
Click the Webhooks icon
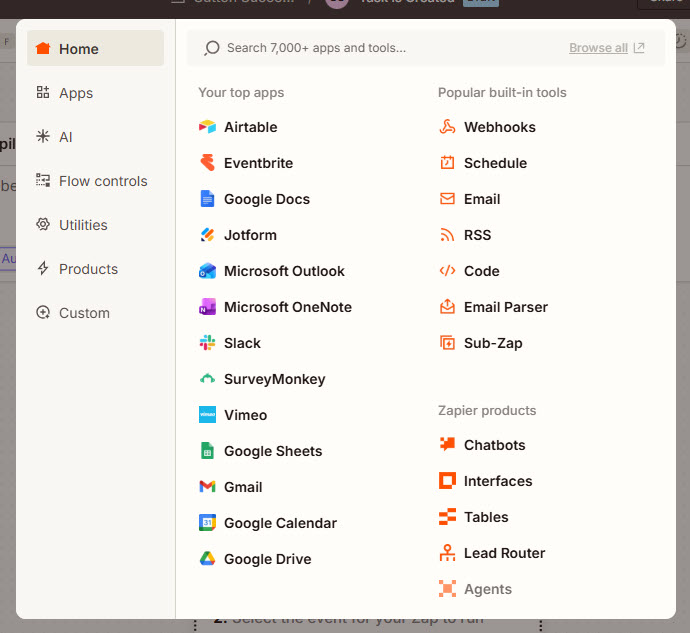coord(447,127)
